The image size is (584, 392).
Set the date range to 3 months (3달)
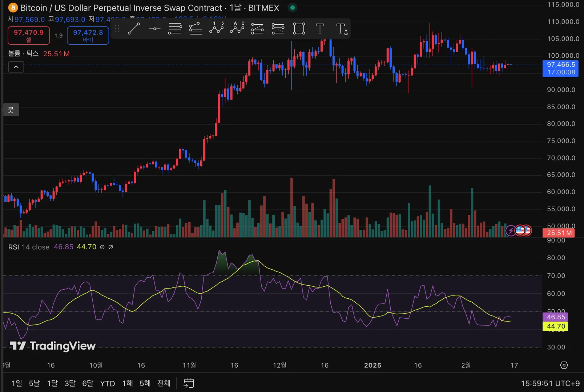tap(70, 383)
